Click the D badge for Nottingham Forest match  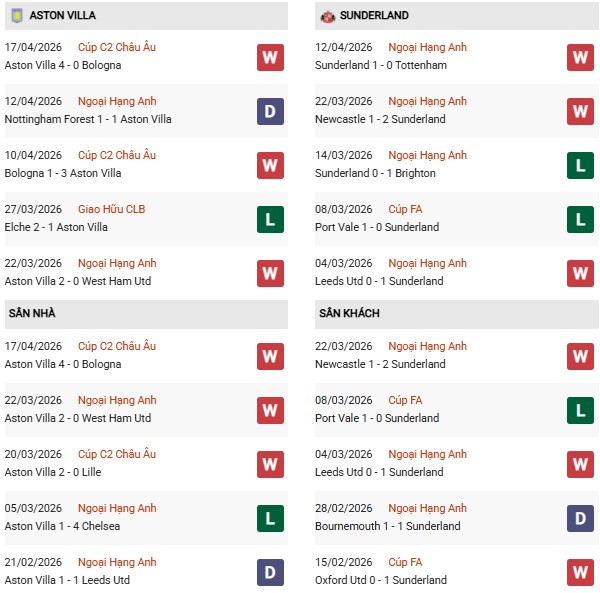point(270,111)
